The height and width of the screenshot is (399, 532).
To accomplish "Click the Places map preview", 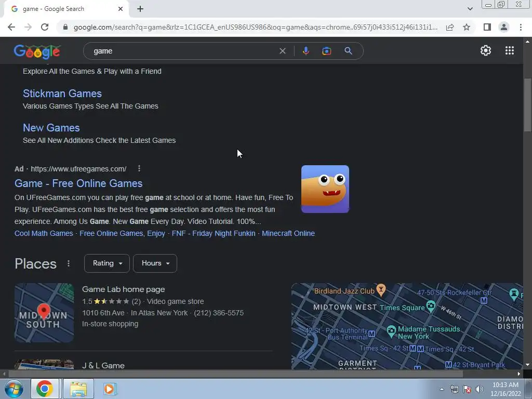I will [x=407, y=326].
